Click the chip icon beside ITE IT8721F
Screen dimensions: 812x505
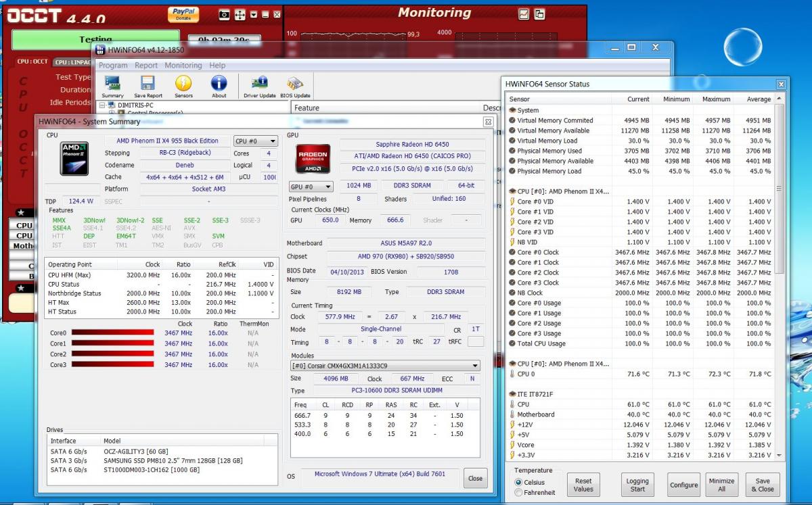(x=512, y=394)
